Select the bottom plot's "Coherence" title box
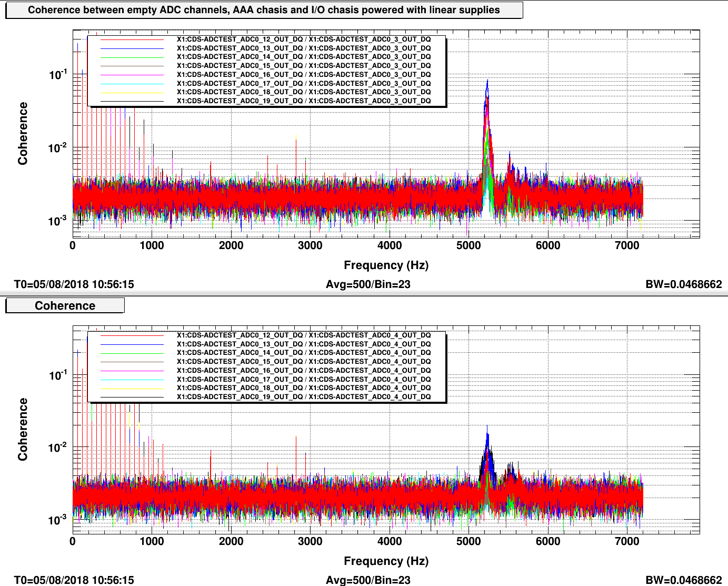The height and width of the screenshot is (586, 728). (x=65, y=306)
